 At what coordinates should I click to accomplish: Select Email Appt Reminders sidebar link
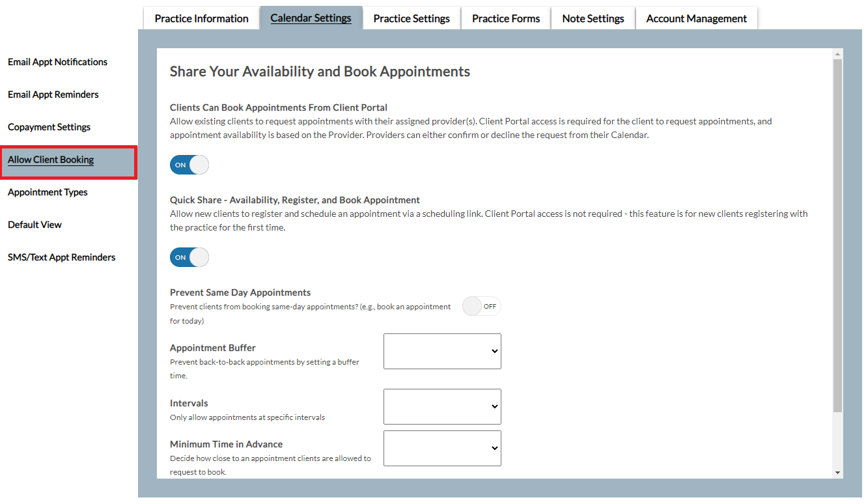53,94
